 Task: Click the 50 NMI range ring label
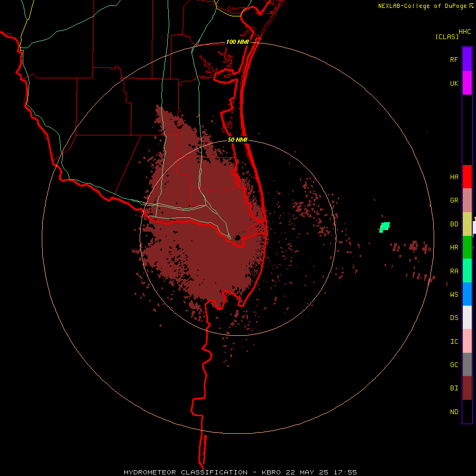237,140
